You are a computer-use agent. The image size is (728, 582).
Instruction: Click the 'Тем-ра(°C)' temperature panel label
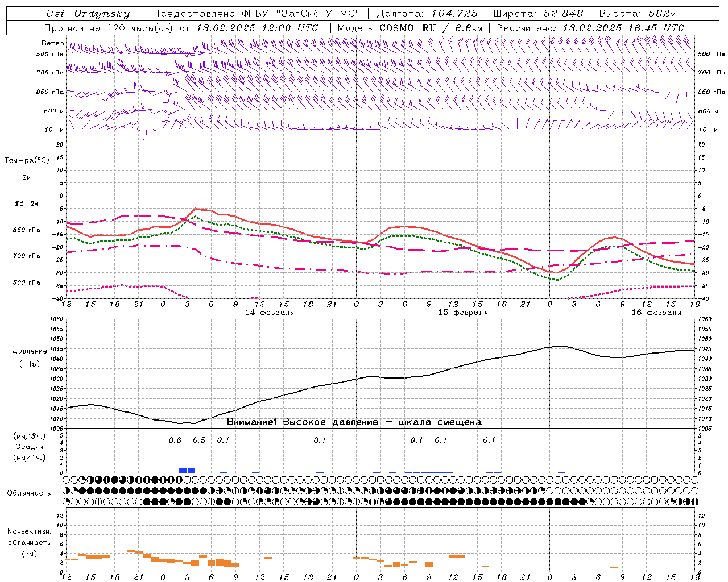pyautogui.click(x=27, y=161)
